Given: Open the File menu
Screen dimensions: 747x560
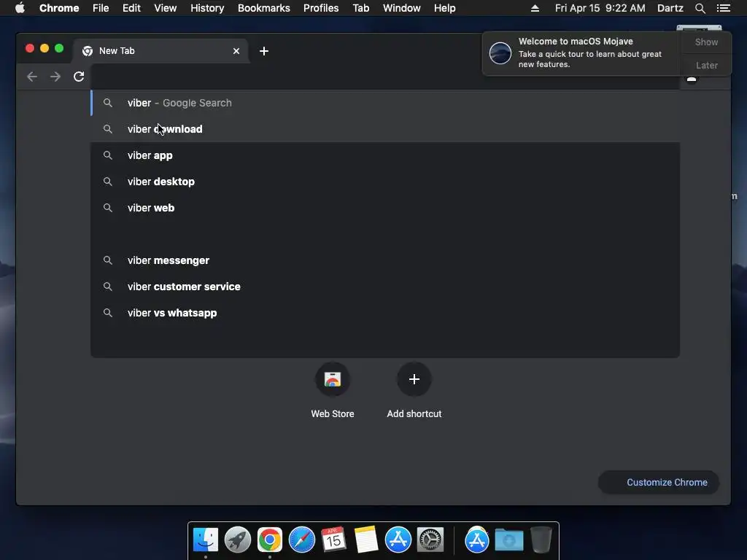Looking at the screenshot, I should click(x=101, y=8).
